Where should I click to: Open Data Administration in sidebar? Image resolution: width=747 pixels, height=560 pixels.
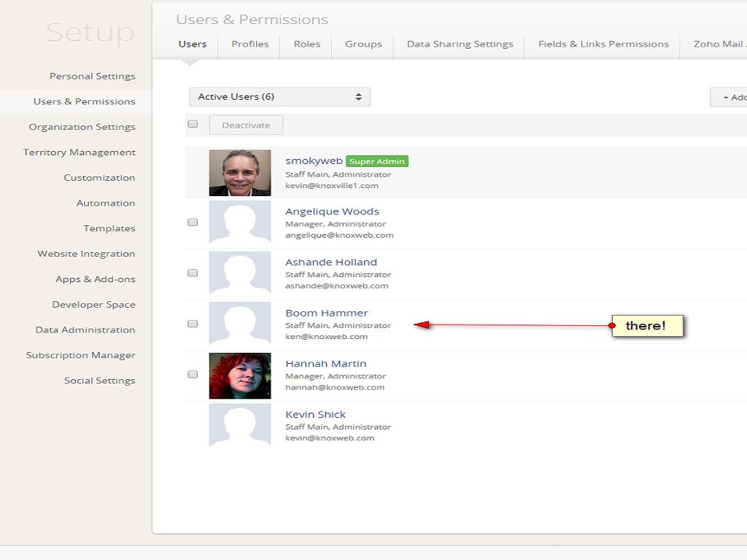(85, 330)
